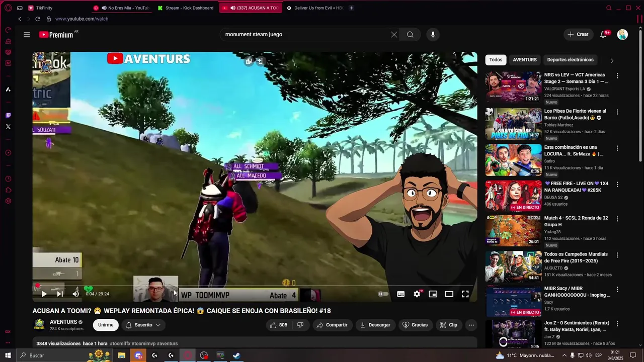Open options for Match 4 SCSL video

pyautogui.click(x=617, y=219)
